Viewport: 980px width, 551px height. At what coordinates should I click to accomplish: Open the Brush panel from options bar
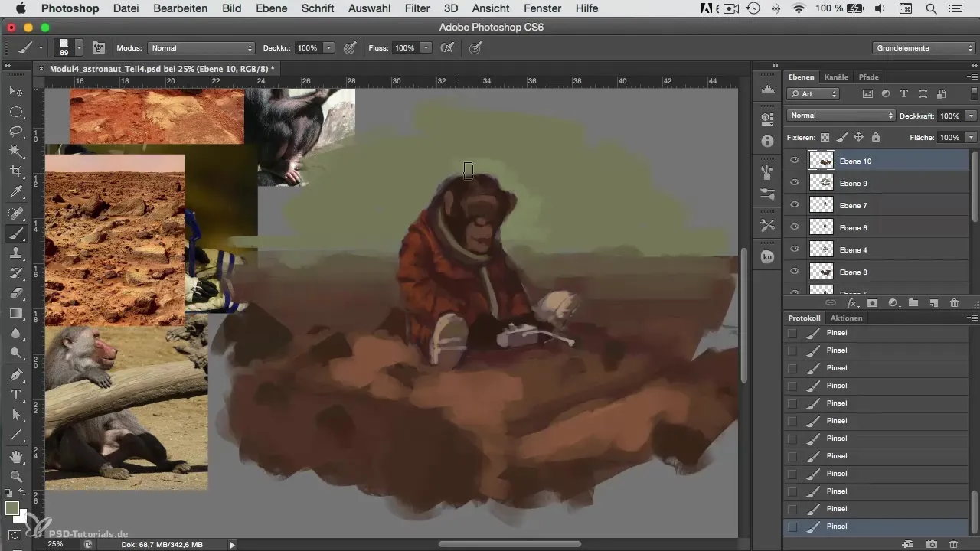tap(99, 47)
